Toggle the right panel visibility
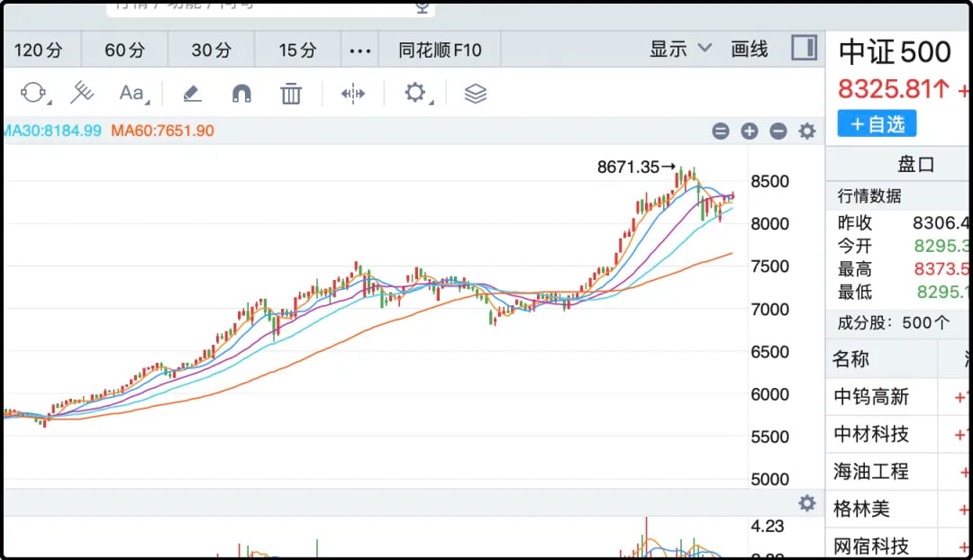The width and height of the screenshot is (973, 560). [803, 48]
